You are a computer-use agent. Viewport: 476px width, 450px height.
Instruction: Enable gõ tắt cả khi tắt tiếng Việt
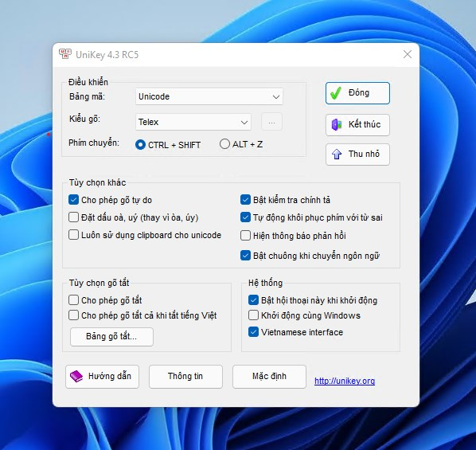[x=73, y=315]
